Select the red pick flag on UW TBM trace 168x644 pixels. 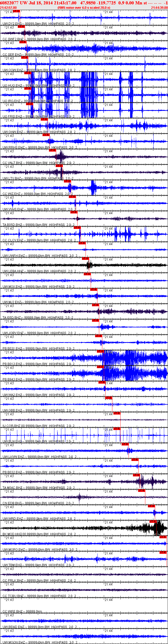click(x=163, y=552)
